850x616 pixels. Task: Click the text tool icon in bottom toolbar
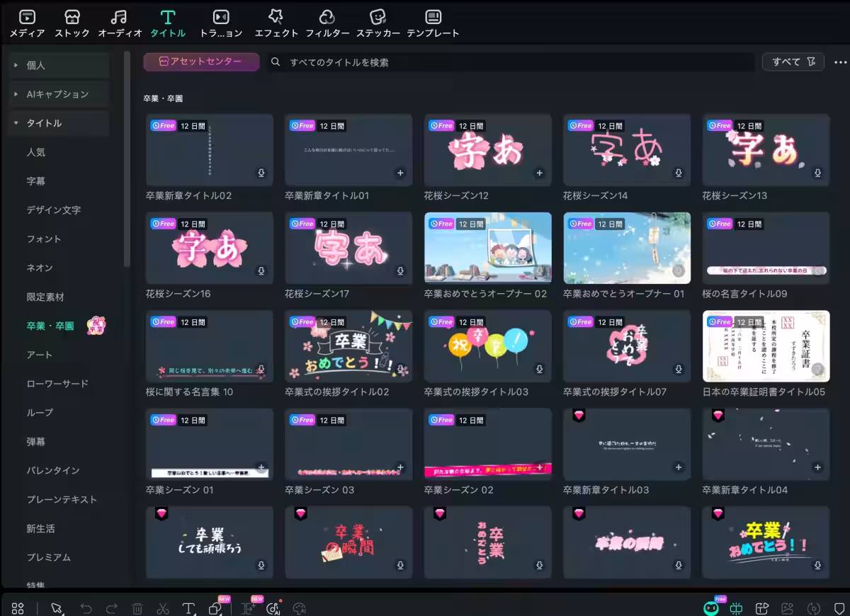tap(188, 608)
